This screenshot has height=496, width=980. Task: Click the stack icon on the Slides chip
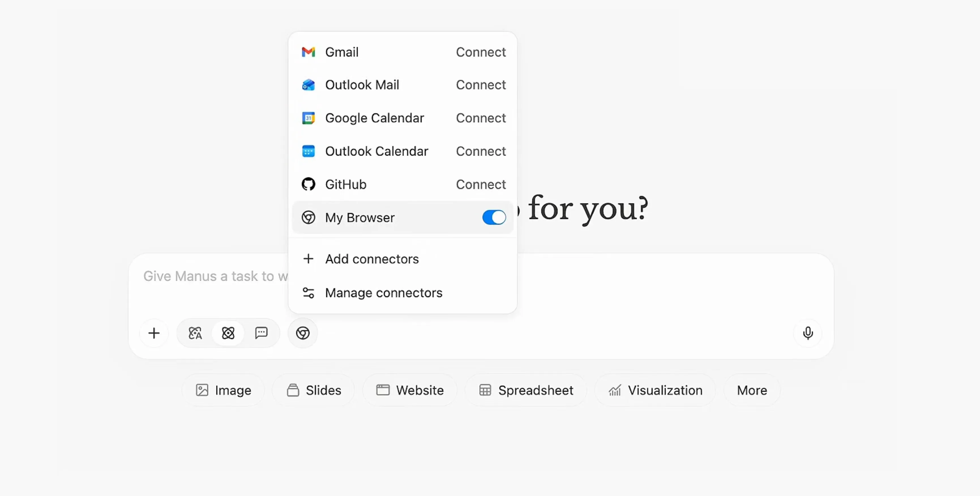point(293,390)
